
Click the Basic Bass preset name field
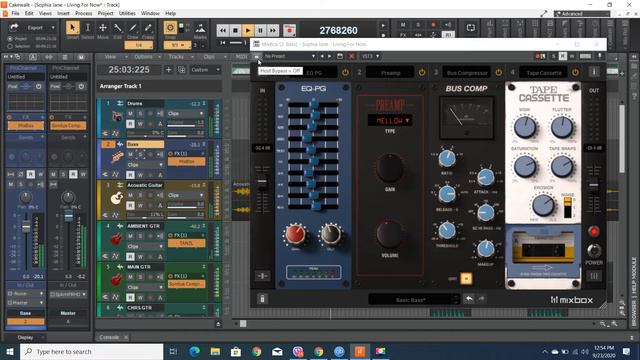[x=411, y=300]
